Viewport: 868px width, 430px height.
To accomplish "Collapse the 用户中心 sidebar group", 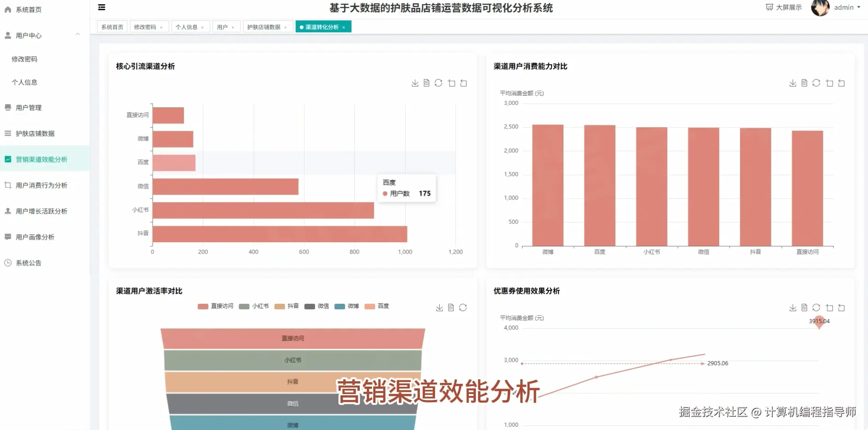I will pyautogui.click(x=45, y=35).
